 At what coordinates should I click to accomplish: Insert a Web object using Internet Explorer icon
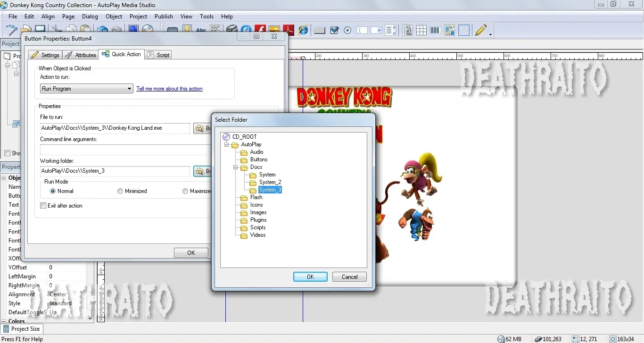[303, 30]
